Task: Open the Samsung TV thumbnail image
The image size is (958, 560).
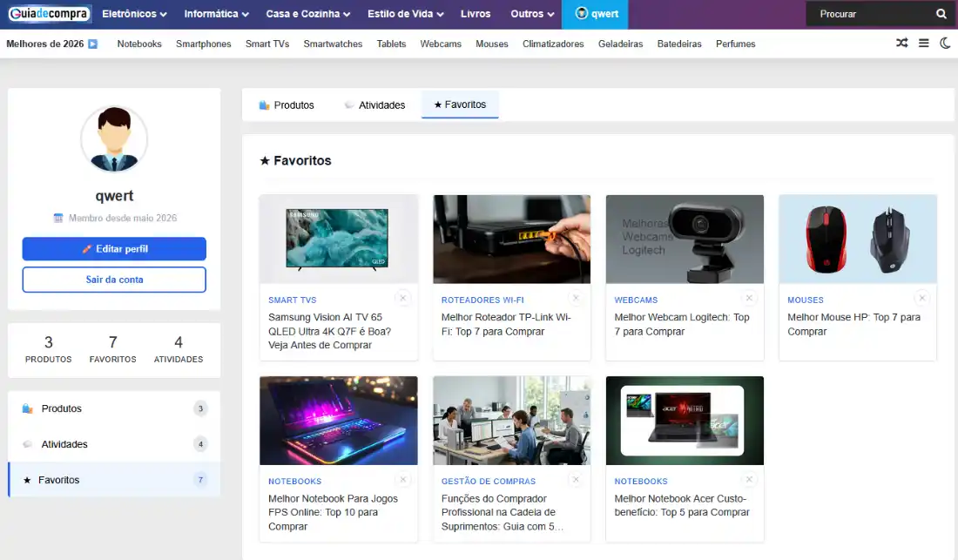Action: (339, 239)
